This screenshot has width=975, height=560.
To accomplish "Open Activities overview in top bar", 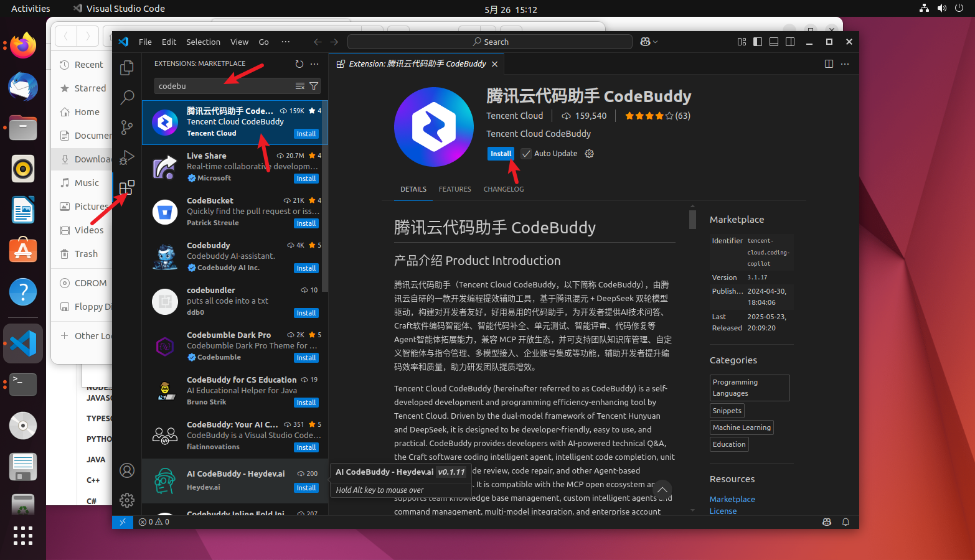I will (x=31, y=9).
